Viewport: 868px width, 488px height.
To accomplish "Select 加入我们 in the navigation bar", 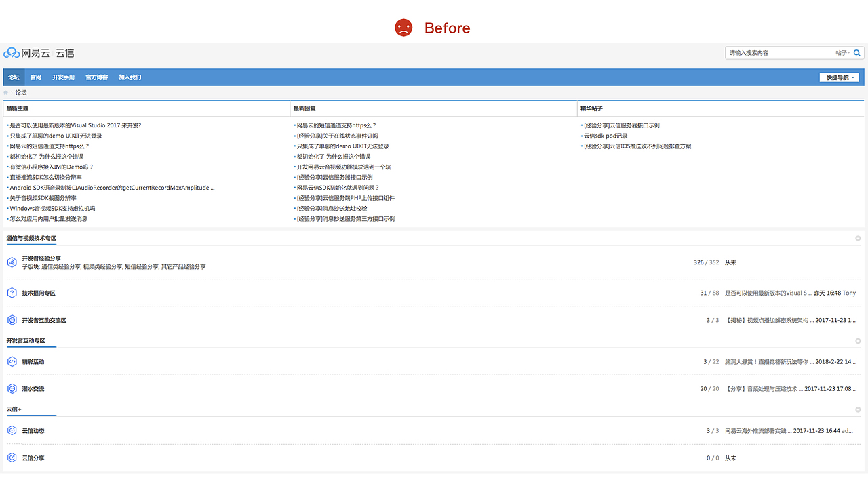I will [130, 77].
